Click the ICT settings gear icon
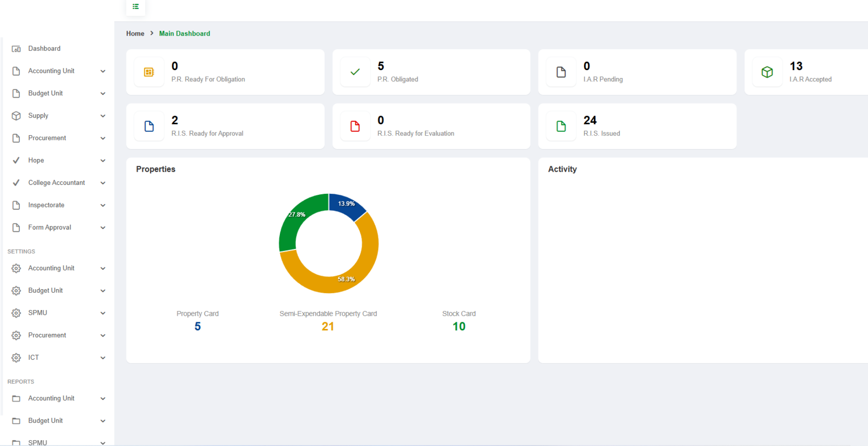This screenshot has height=446, width=868. (x=16, y=358)
